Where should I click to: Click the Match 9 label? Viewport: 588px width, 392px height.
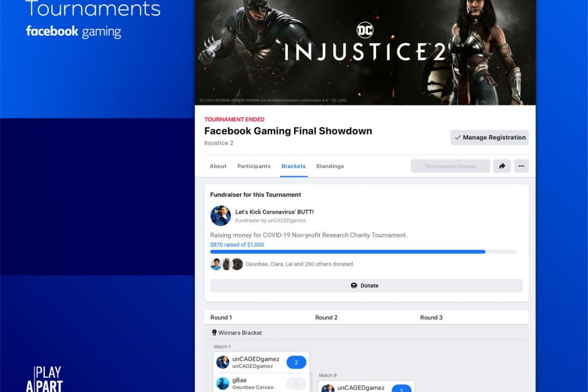pyautogui.click(x=327, y=375)
